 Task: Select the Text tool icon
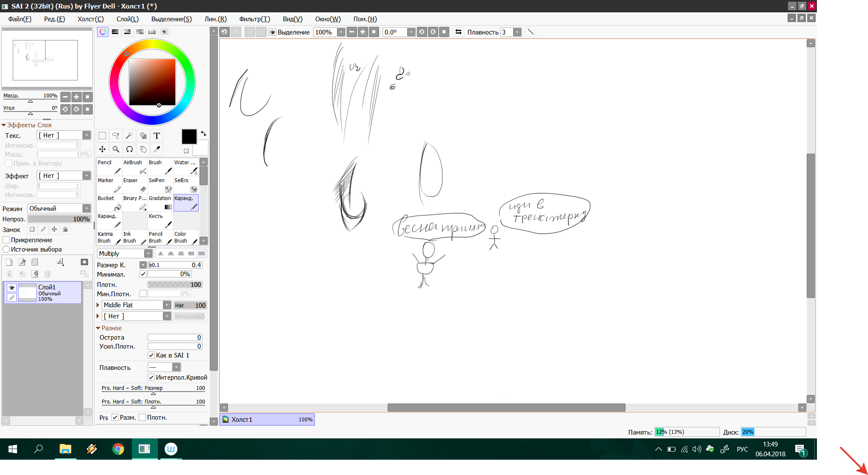(157, 135)
